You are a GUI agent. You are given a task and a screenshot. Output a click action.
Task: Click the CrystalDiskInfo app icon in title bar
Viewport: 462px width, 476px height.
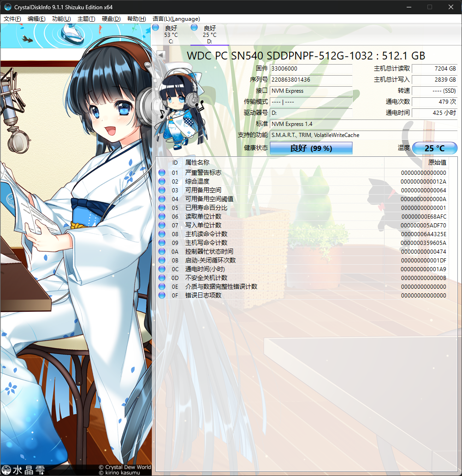click(x=8, y=7)
